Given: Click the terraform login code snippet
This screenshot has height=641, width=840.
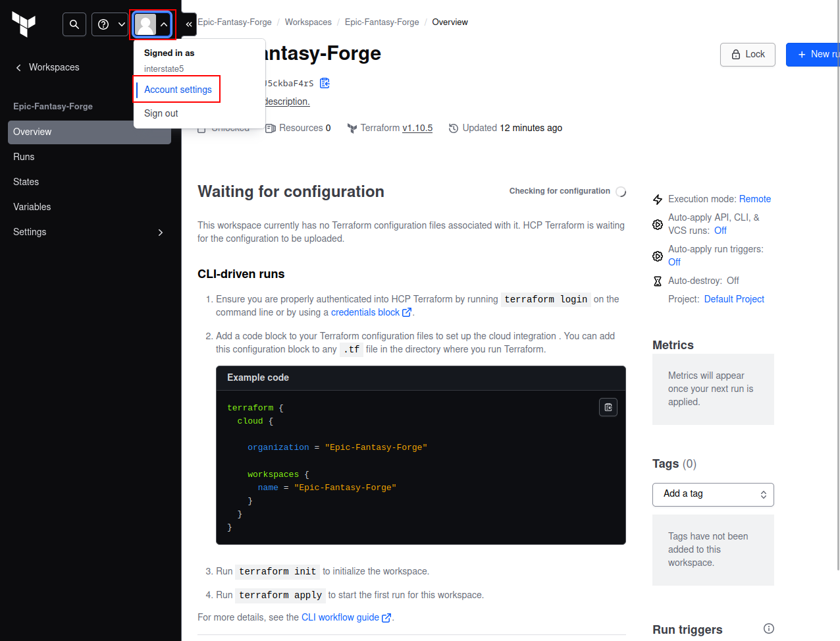Looking at the screenshot, I should coord(546,299).
